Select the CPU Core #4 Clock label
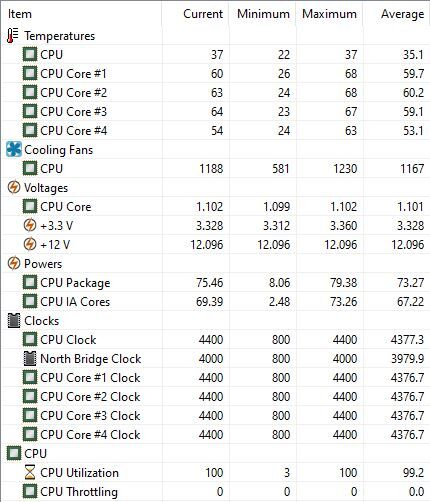Image resolution: width=430 pixels, height=502 pixels. click(90, 435)
